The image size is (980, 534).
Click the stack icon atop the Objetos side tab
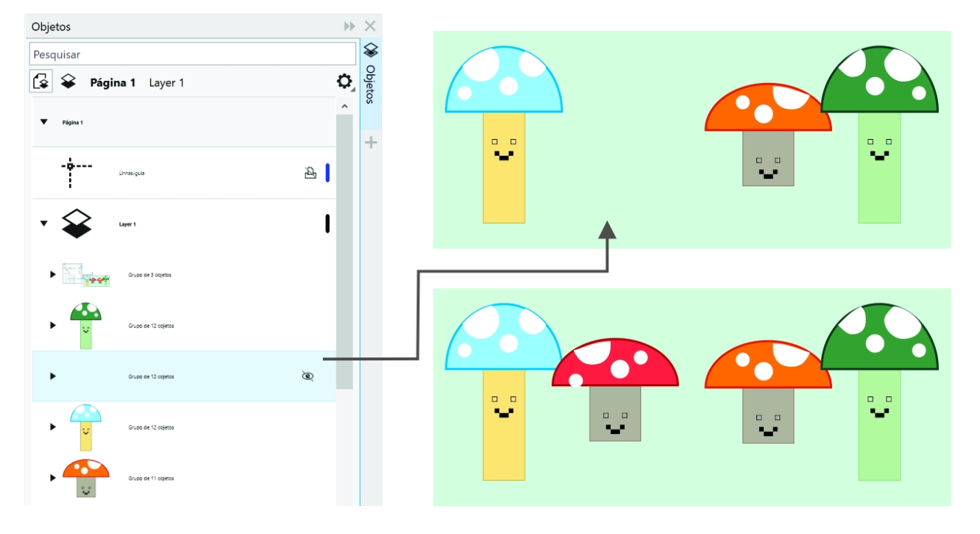click(371, 51)
